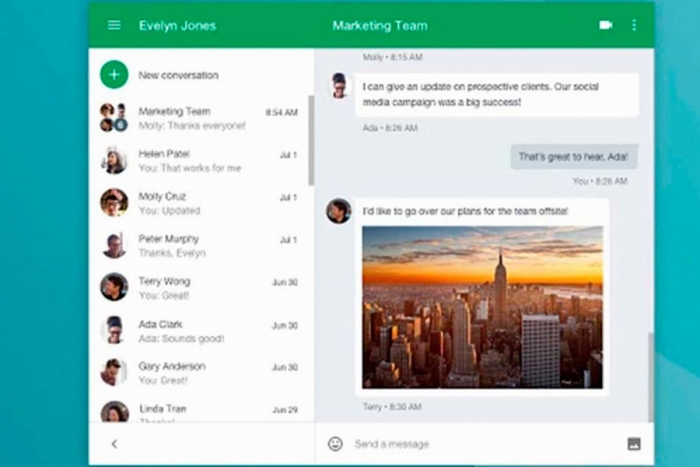
Task: Click Linda Tran's avatar
Action: 115,412
